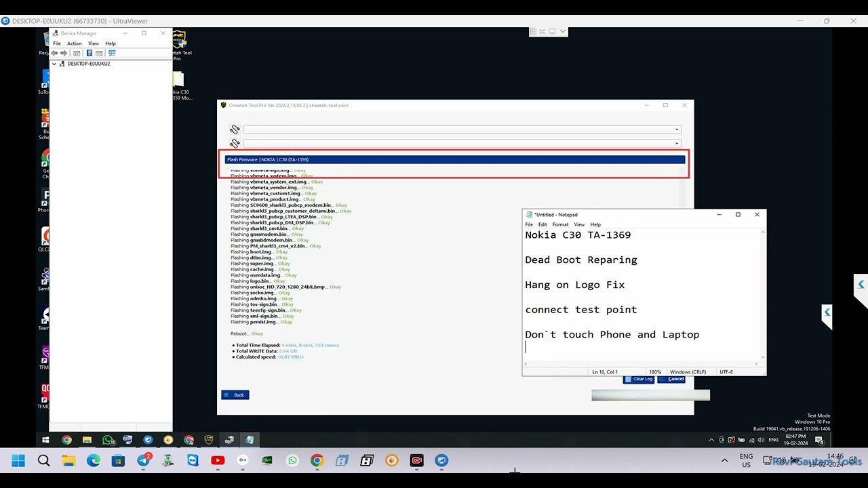The height and width of the screenshot is (488, 868).
Task: Open Notepad View menu
Action: (579, 224)
